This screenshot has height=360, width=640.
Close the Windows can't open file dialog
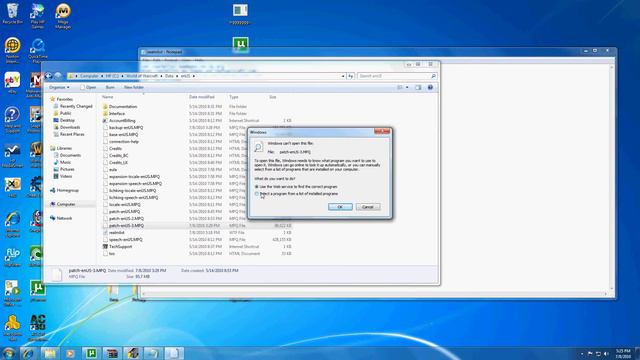click(x=382, y=131)
